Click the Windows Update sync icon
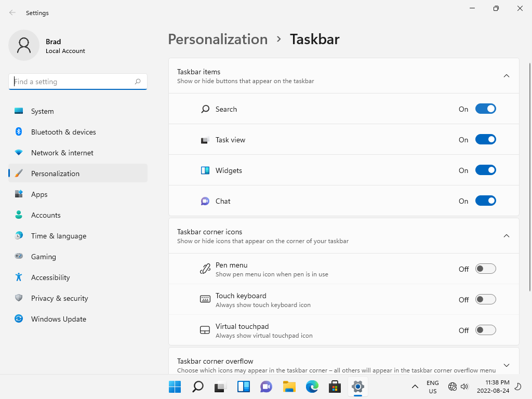 point(19,318)
